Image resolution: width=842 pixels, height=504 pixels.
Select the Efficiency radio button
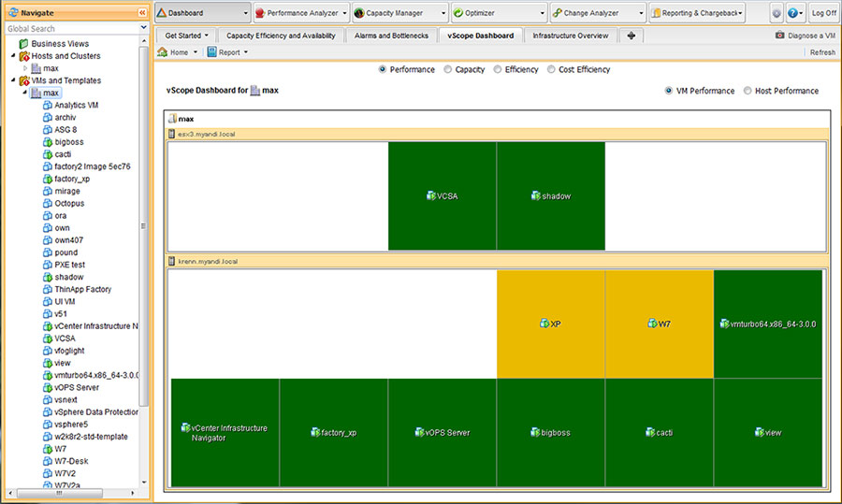point(498,69)
